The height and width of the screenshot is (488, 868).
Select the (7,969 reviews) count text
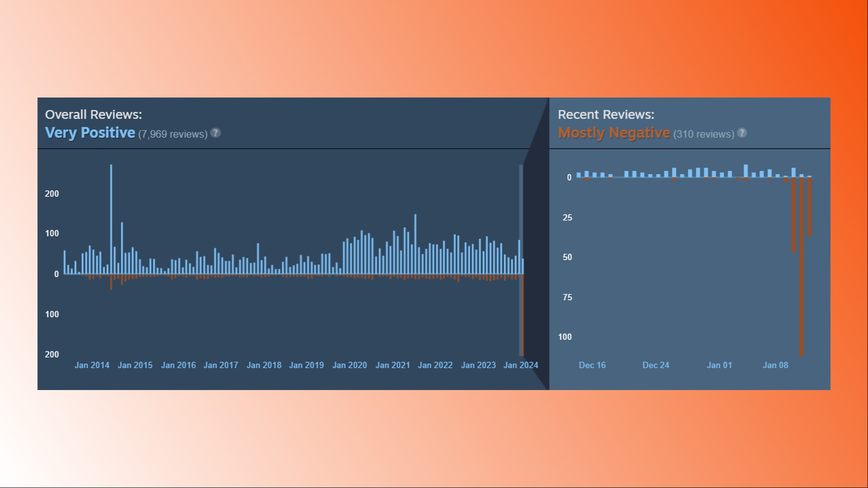[173, 134]
